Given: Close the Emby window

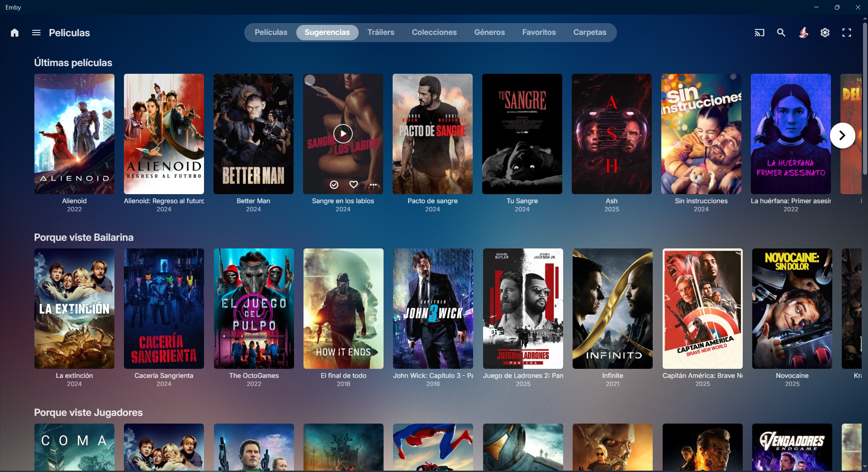Looking at the screenshot, I should click(858, 7).
